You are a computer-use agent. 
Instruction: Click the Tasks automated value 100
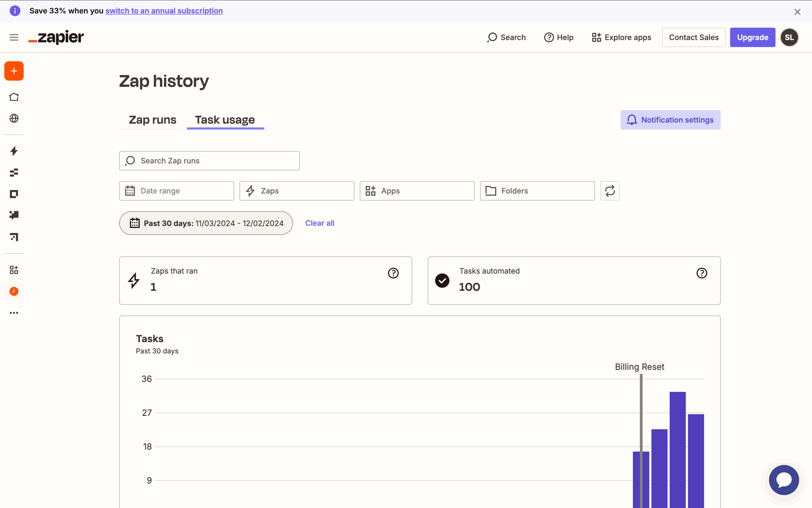point(469,287)
